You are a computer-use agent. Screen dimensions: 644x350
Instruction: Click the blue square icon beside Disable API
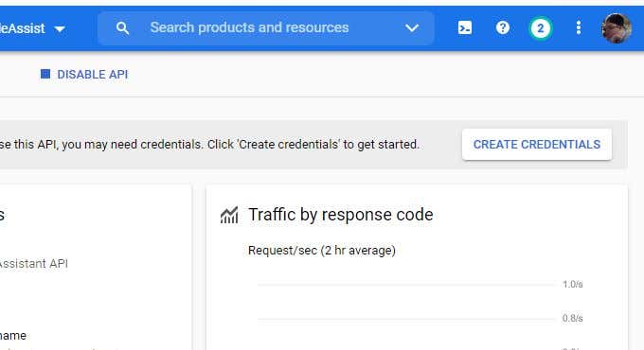click(45, 74)
